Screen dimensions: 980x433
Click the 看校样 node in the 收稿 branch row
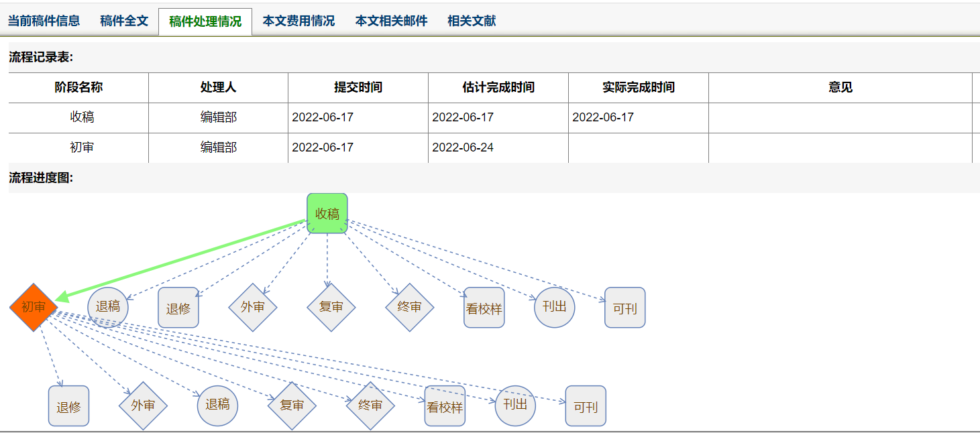[x=484, y=308]
